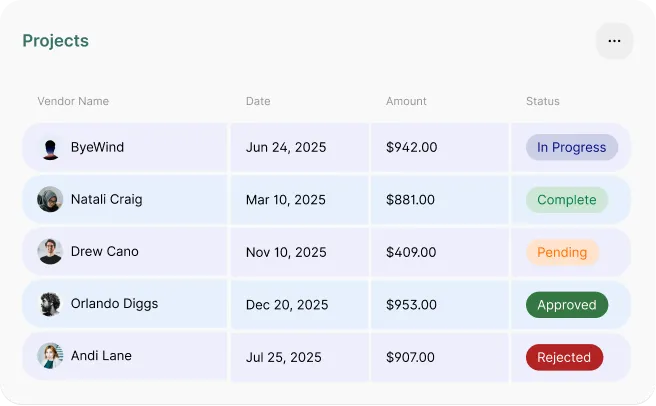Click the In Progress status badge
This screenshot has height=406, width=656.
[571, 148]
